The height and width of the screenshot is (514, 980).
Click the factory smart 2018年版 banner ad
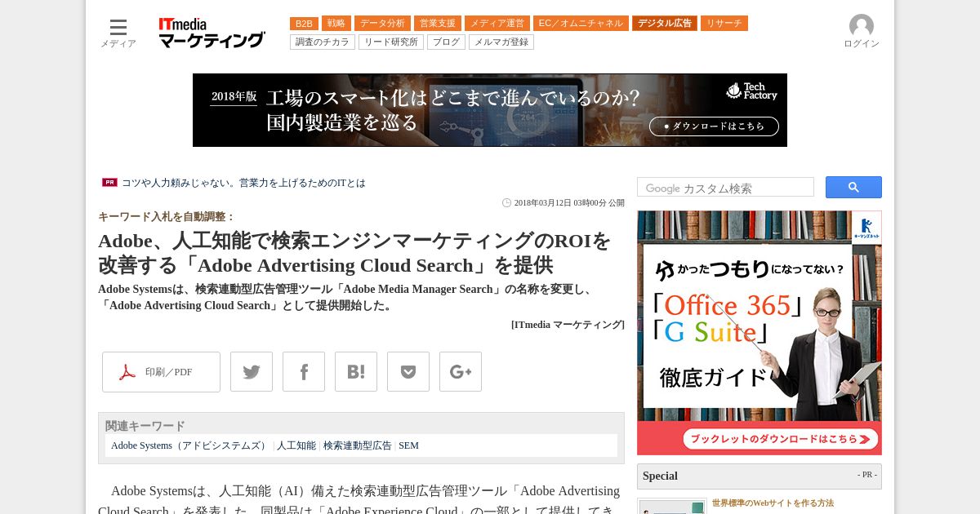490,110
